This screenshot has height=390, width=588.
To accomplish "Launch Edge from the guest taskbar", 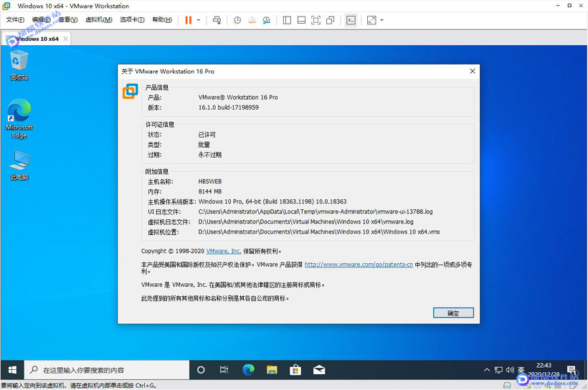I will coord(248,370).
